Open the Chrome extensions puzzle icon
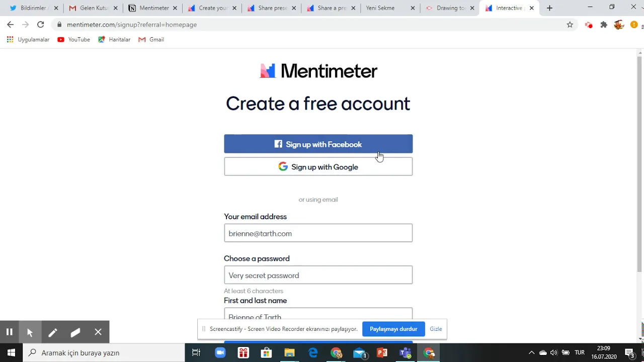 [604, 25]
